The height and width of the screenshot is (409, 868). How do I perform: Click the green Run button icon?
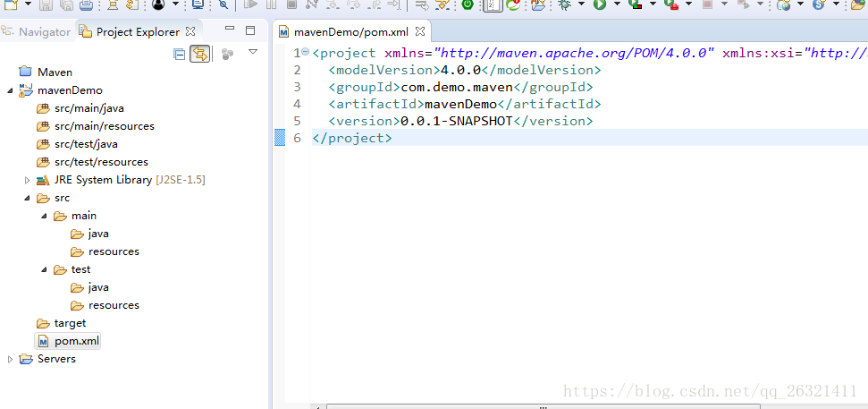[600, 4]
